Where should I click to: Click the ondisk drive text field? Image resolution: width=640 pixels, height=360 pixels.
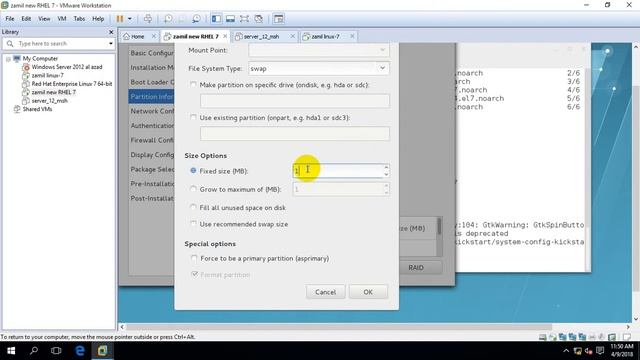[295, 101]
